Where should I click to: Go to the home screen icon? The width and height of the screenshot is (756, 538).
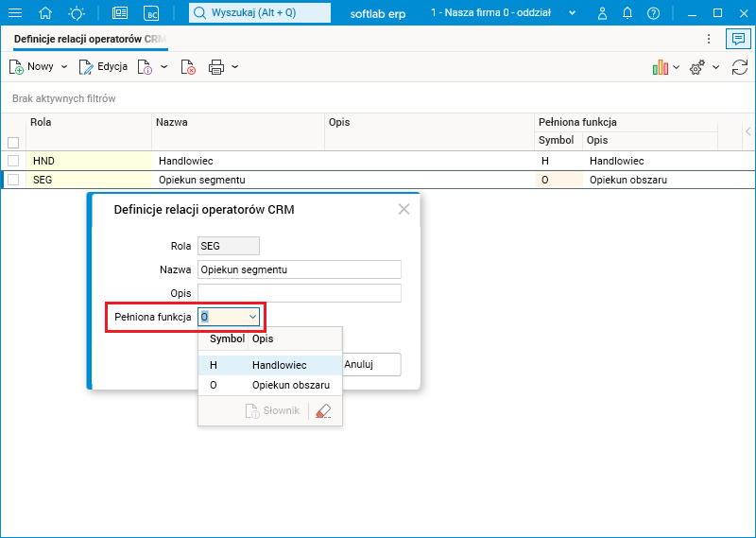[45, 13]
